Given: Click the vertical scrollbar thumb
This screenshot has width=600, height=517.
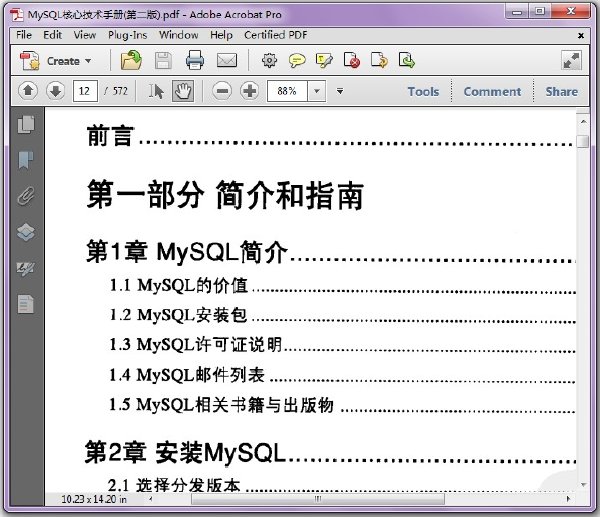Looking at the screenshot, I should pos(583,141).
